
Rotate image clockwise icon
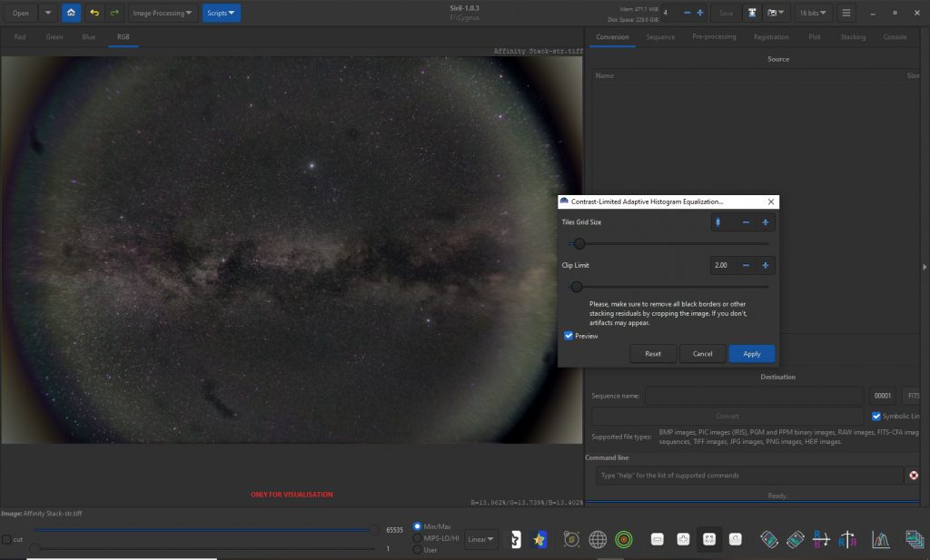796,539
